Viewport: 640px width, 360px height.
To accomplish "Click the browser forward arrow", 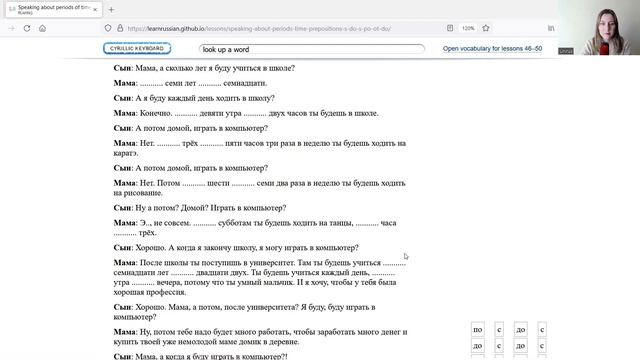I will coord(12,28).
